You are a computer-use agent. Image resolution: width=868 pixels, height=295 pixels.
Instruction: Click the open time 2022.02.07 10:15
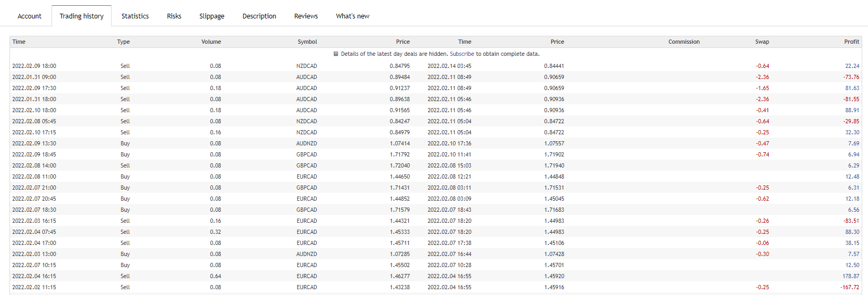coord(34,265)
